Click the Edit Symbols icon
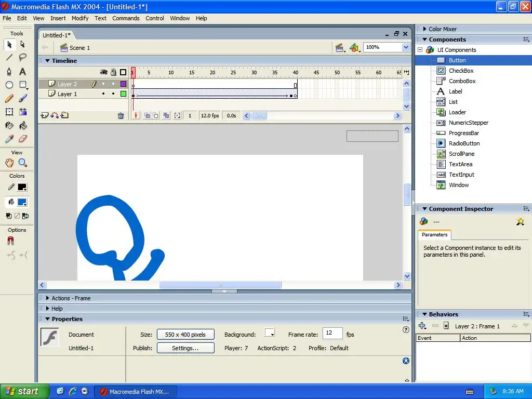Screen dimensions: 532x399 354,48
